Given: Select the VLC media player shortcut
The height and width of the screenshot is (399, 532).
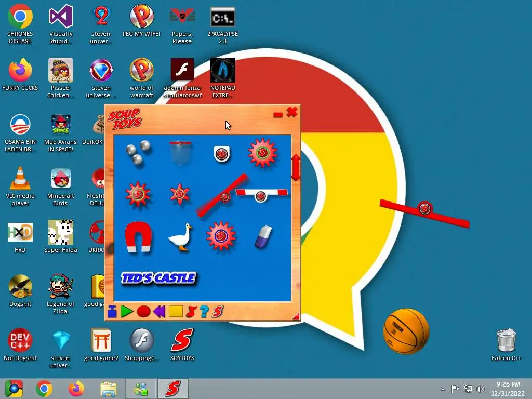Looking at the screenshot, I should (20, 187).
